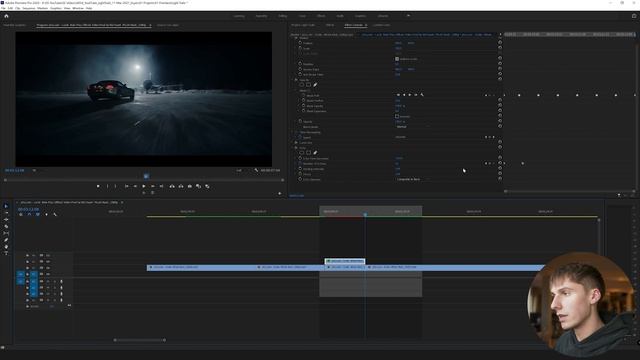
Task: Open the Program monitor button editor (plus)
Action: coord(280,193)
